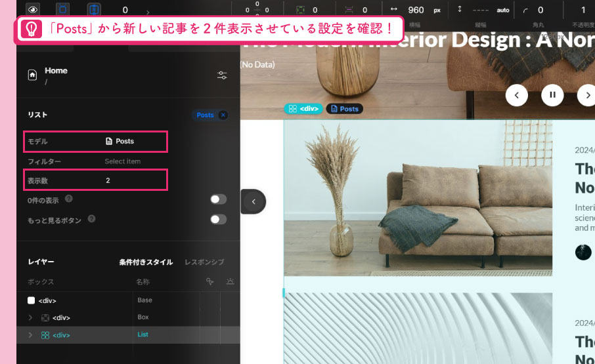Click the gap spacing icon in toolbar
The height and width of the screenshot is (364, 595).
349,10
